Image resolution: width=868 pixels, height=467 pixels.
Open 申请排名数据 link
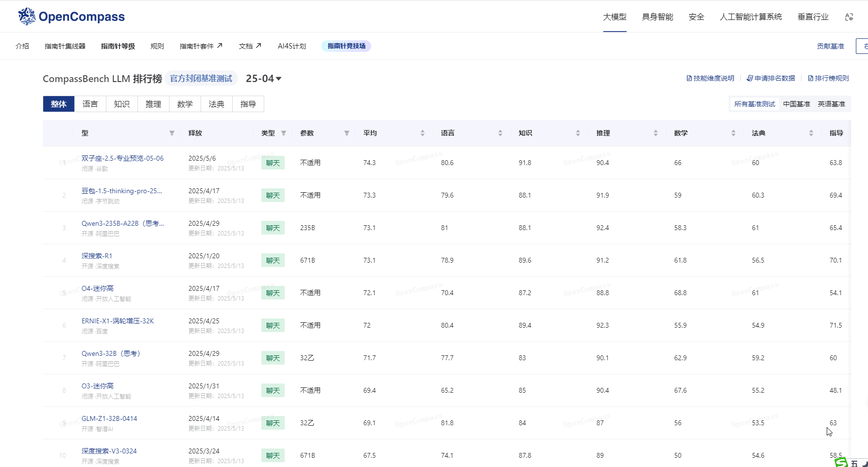[x=771, y=78]
